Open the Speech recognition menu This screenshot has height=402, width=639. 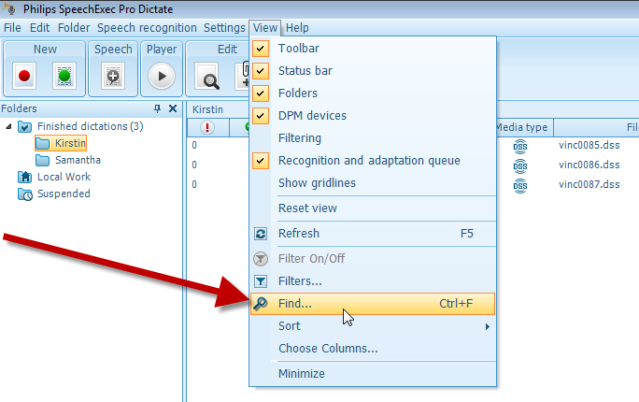click(147, 28)
